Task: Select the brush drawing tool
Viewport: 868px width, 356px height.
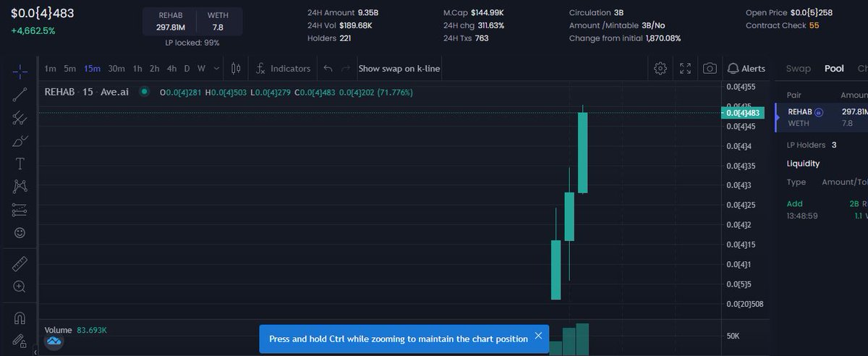Action: (20, 140)
